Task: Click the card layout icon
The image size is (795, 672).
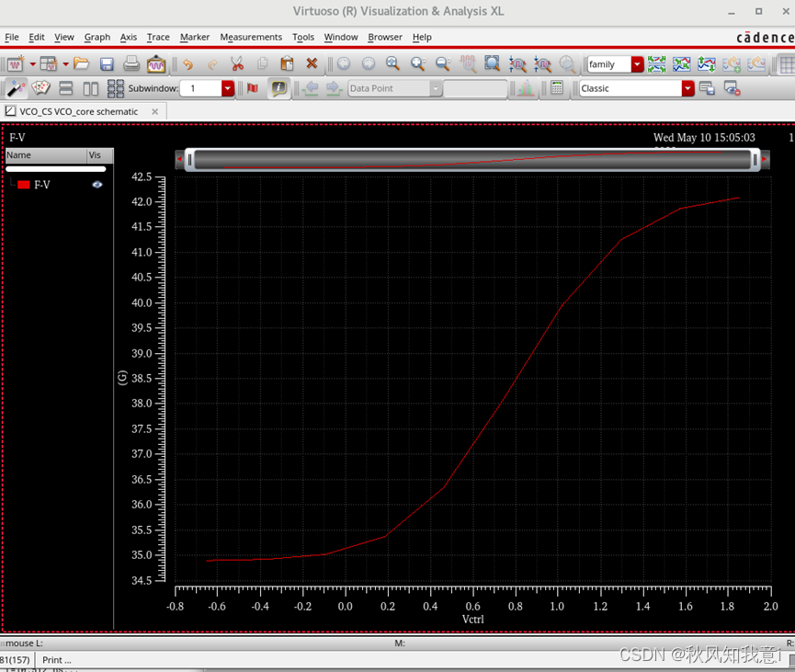Action: [x=40, y=88]
